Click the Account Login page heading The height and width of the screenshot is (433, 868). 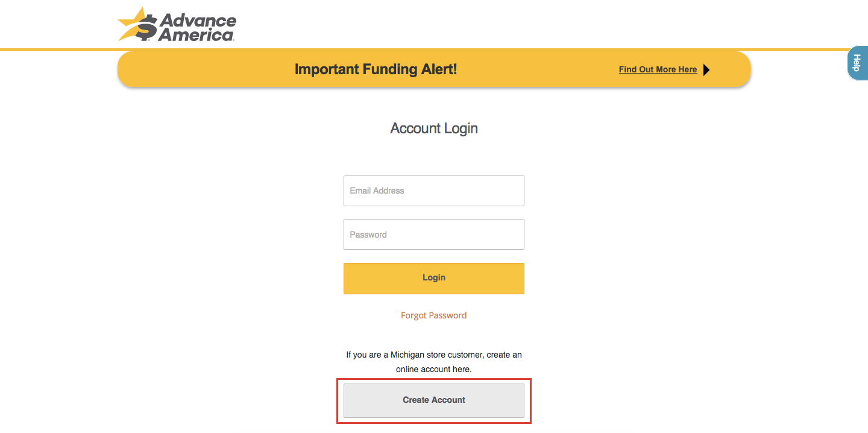click(434, 128)
